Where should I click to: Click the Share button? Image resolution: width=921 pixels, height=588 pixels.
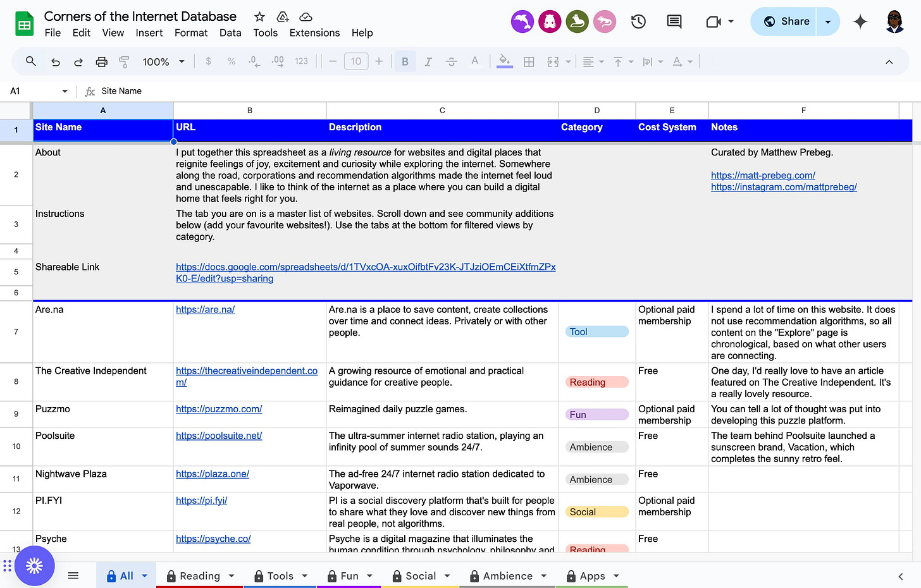(786, 21)
